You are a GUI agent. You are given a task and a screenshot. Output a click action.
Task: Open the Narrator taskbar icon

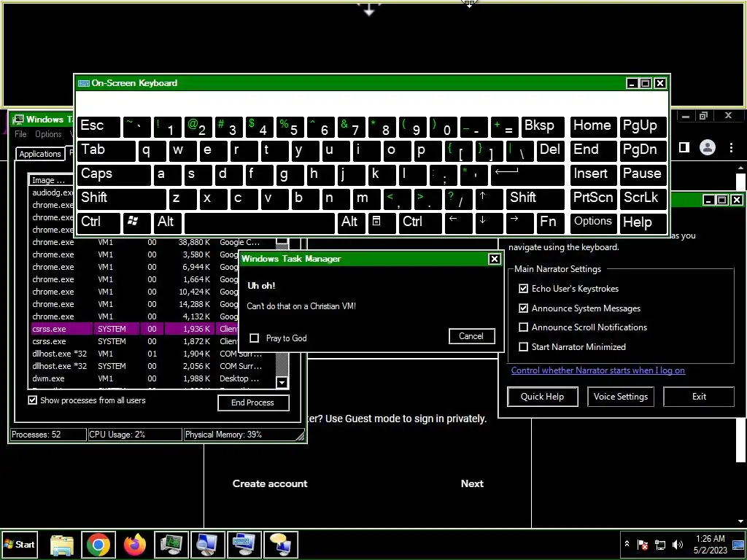[x=281, y=545]
